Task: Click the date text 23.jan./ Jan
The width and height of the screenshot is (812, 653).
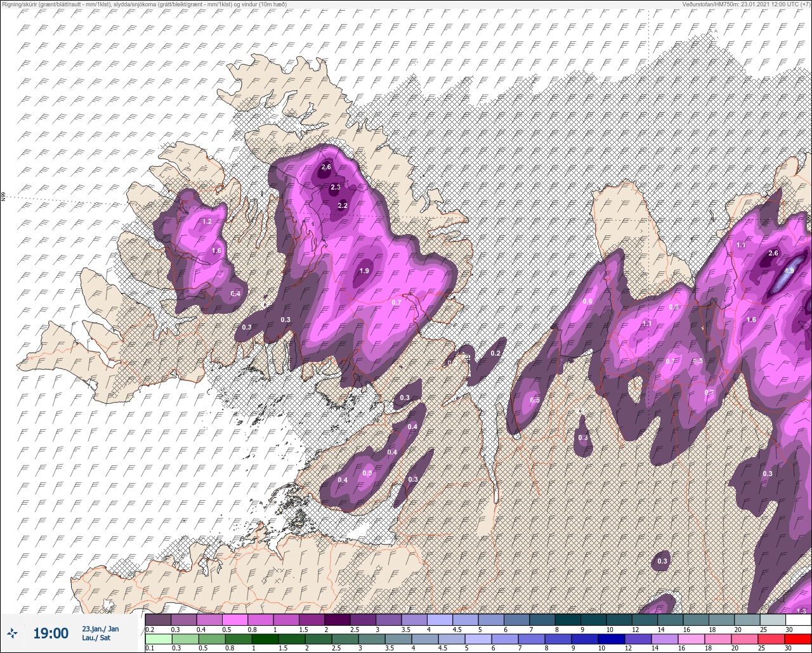Action: [x=100, y=628]
